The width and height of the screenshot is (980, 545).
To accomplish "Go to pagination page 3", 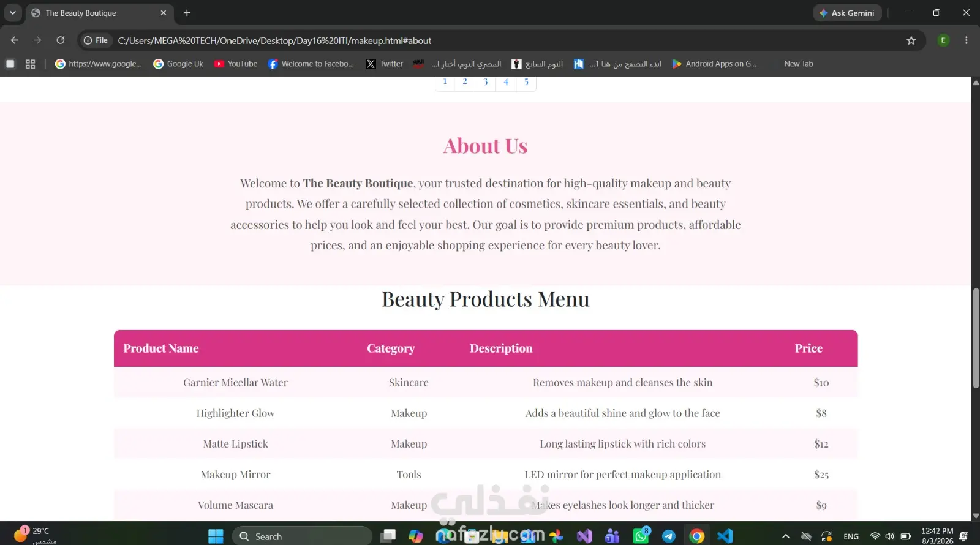I will [x=486, y=82].
